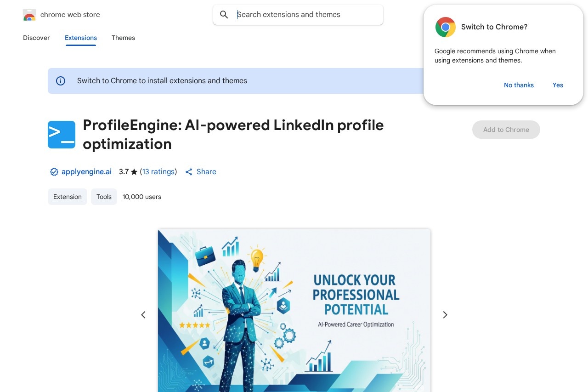Click the promotional screenshot image
The width and height of the screenshot is (588, 392).
(294, 310)
